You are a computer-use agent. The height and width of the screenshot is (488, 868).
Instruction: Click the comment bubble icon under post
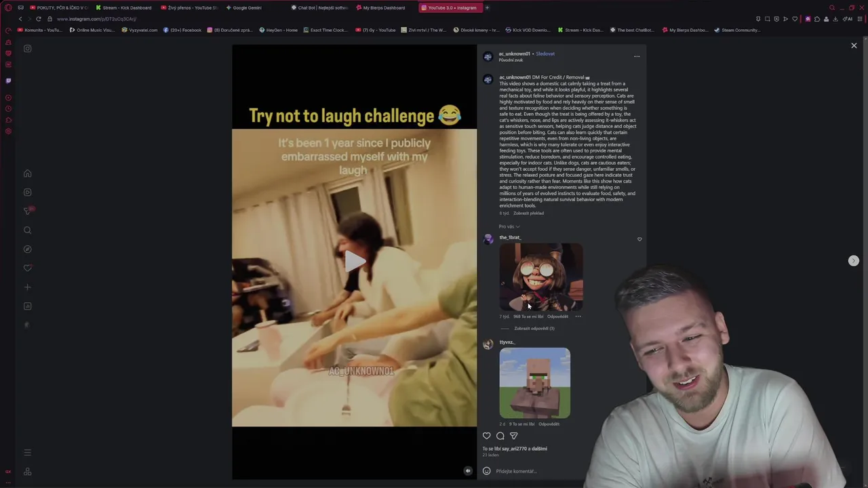500,436
